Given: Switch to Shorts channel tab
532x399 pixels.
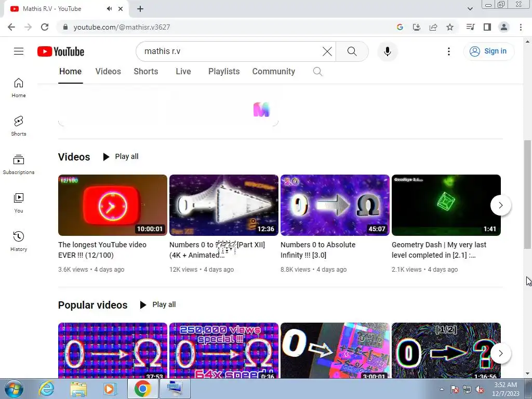Looking at the screenshot, I should pyautogui.click(x=146, y=72).
